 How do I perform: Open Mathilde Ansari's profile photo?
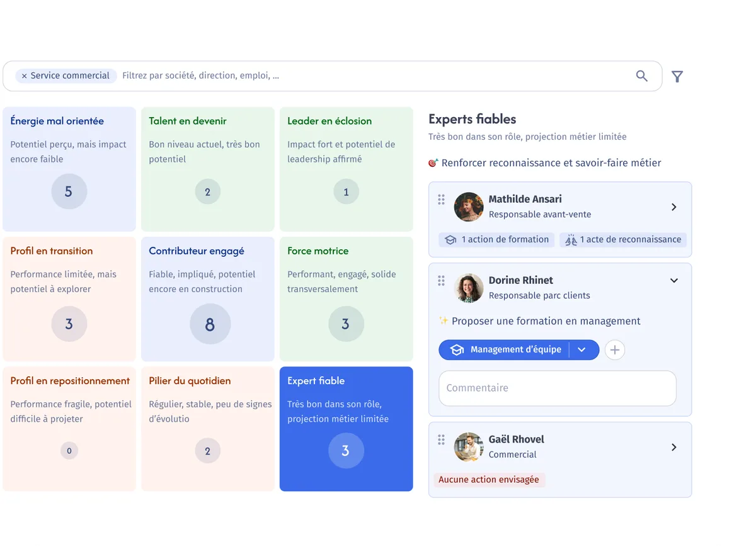pos(469,207)
